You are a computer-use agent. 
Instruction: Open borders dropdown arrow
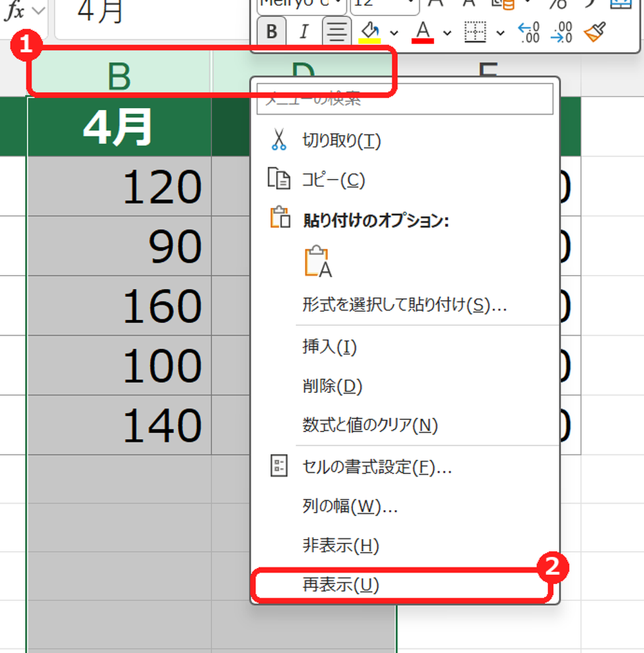tap(500, 33)
